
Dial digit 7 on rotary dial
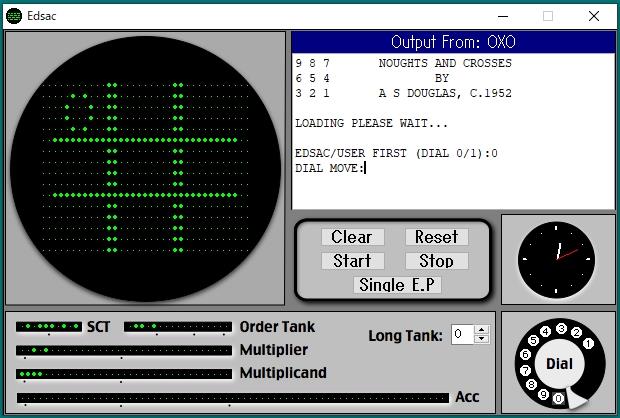525,370
